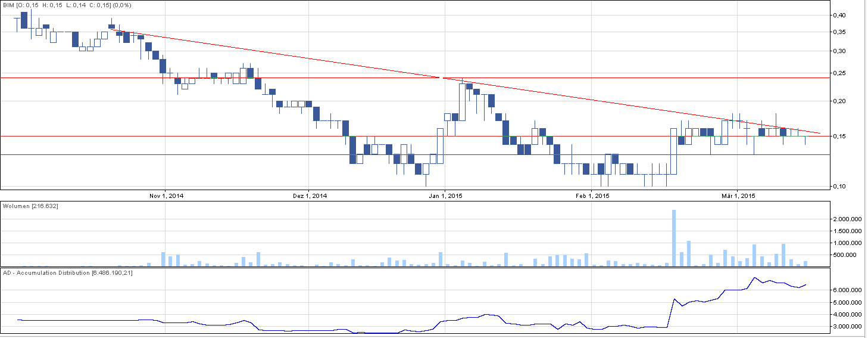The width and height of the screenshot is (868, 338).
Task: Click the Mär 1, 2015 date marker
Action: [738, 196]
